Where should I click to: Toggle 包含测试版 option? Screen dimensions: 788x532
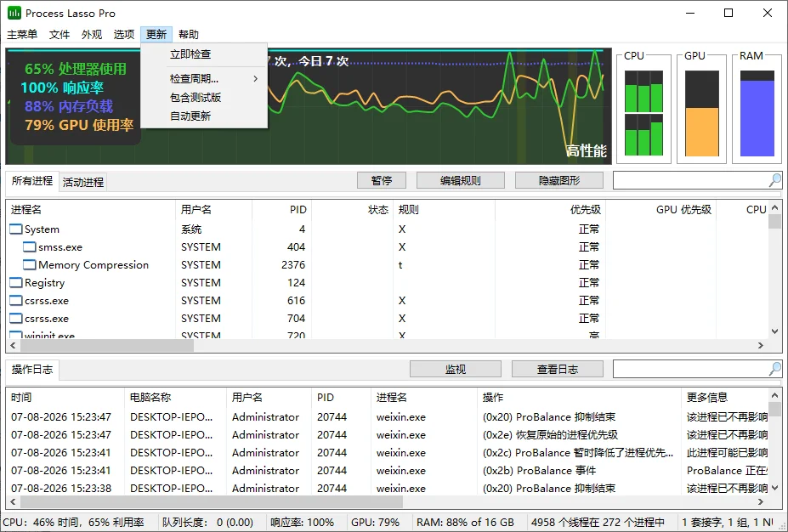click(203, 98)
